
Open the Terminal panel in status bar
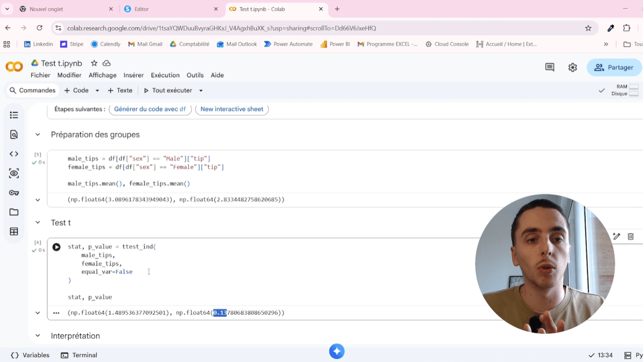coord(79,355)
